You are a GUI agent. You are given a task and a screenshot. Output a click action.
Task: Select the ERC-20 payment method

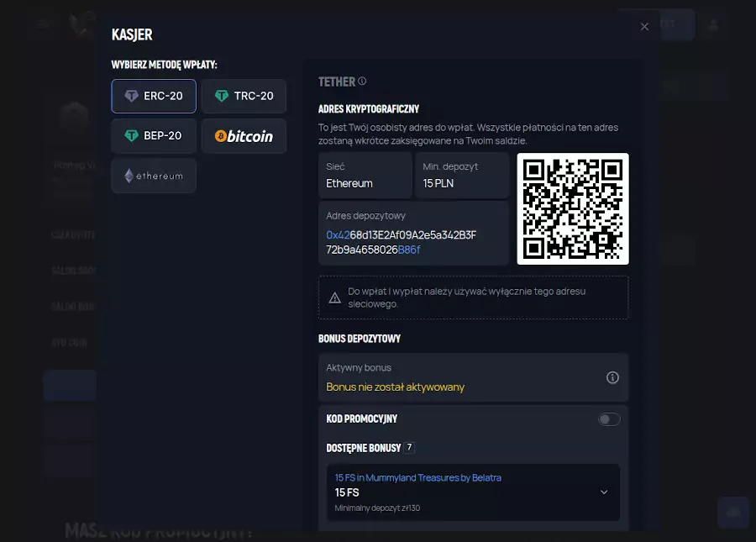(154, 96)
